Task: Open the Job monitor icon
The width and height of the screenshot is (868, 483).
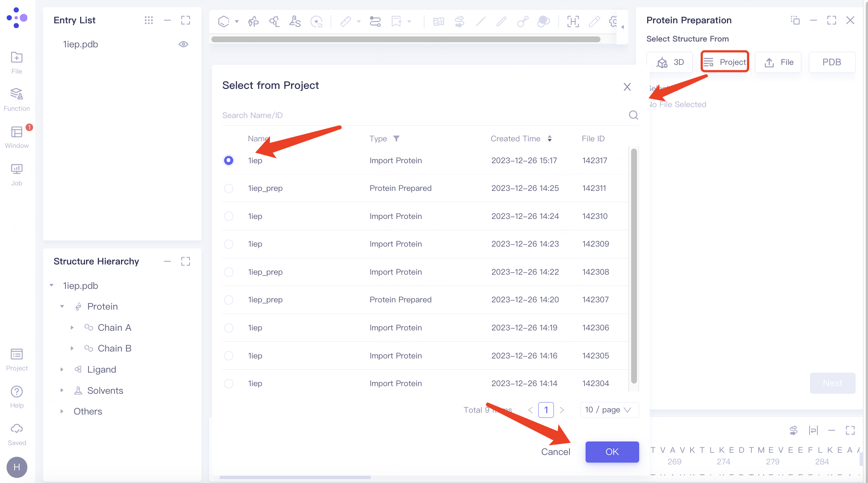Action: (x=16, y=174)
